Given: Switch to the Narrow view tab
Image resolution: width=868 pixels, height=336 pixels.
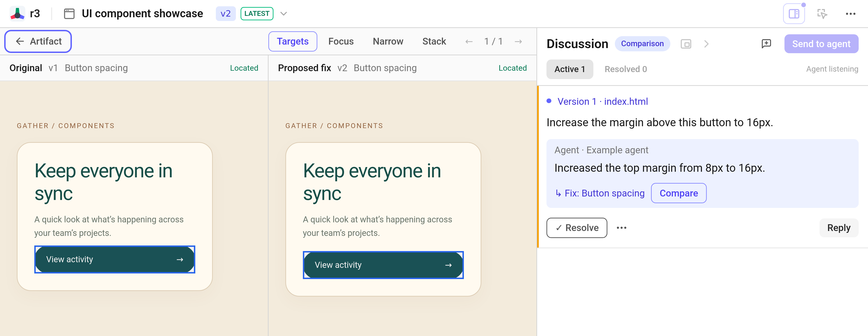Looking at the screenshot, I should click(388, 42).
